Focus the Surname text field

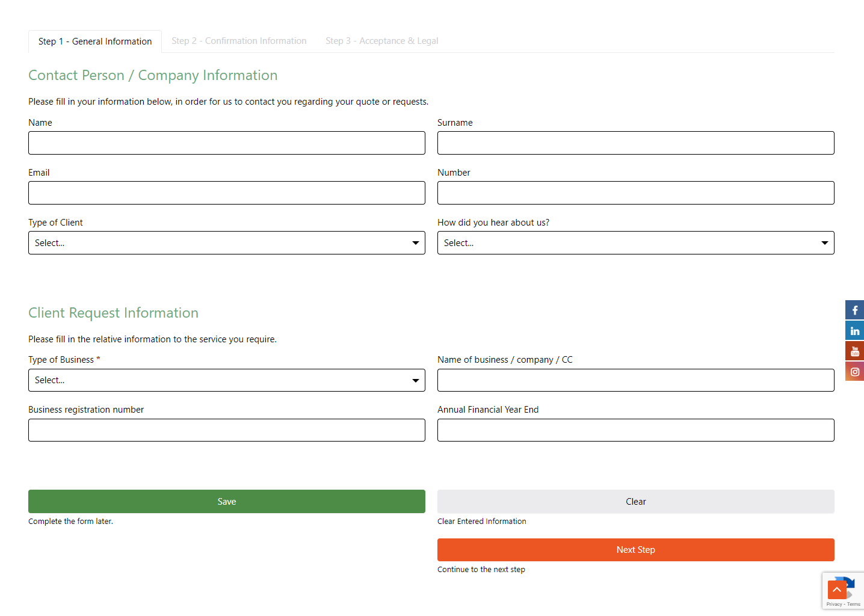pyautogui.click(x=635, y=143)
